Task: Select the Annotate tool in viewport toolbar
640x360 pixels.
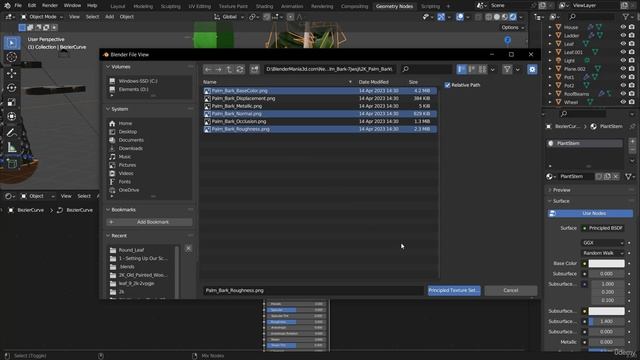Action: coord(12,132)
